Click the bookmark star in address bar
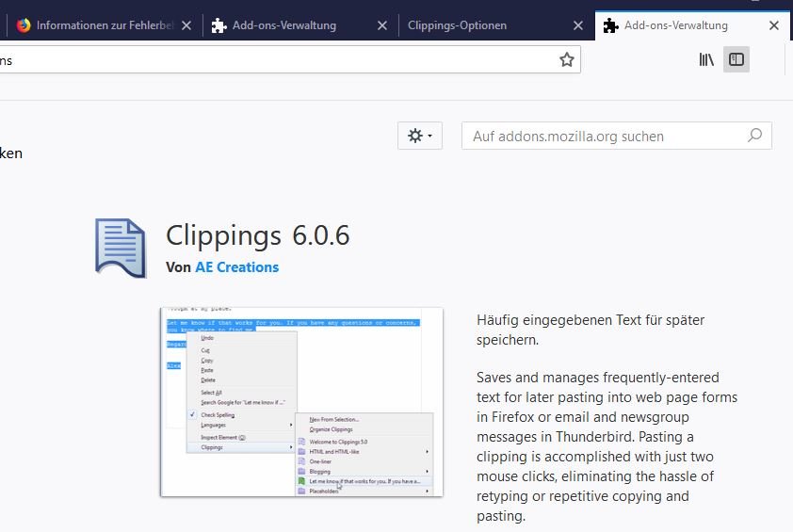The height and width of the screenshot is (532, 793). click(x=566, y=60)
